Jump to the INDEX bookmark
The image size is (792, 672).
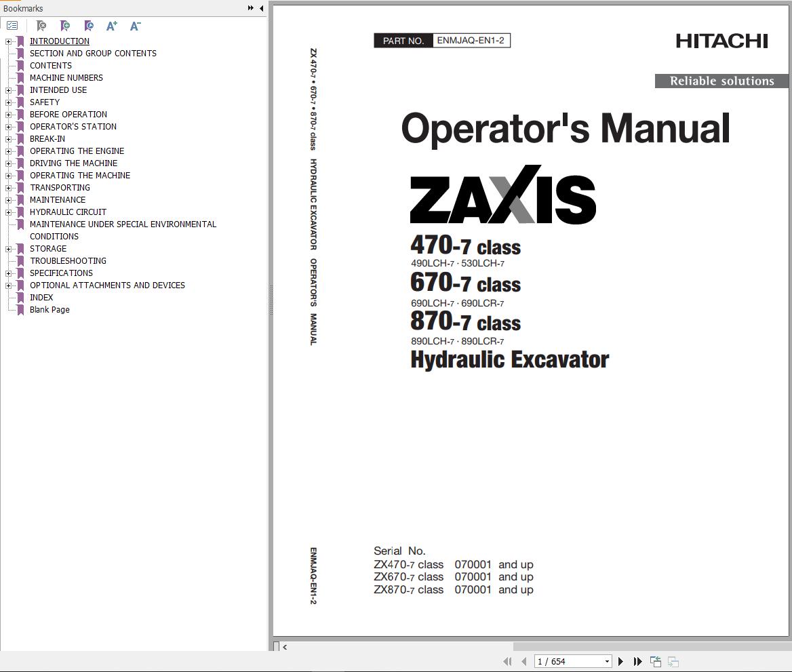click(41, 297)
